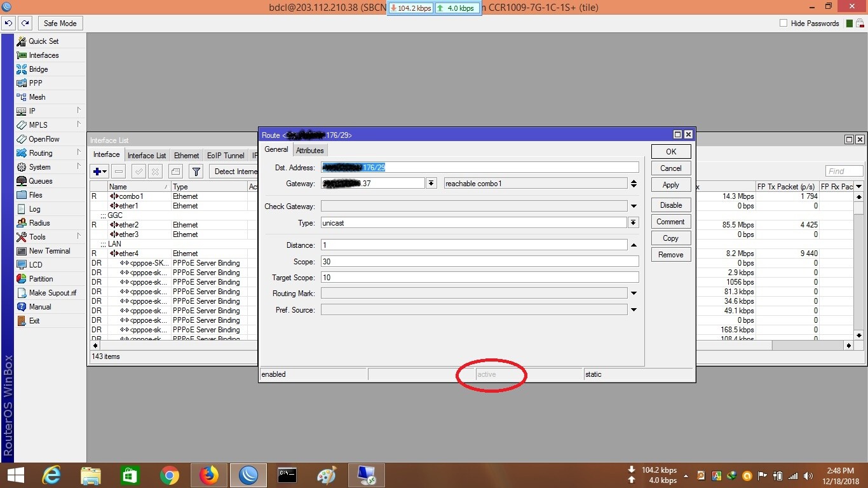The image size is (868, 488).
Task: Switch to the Ethernet tab
Action: [186, 156]
